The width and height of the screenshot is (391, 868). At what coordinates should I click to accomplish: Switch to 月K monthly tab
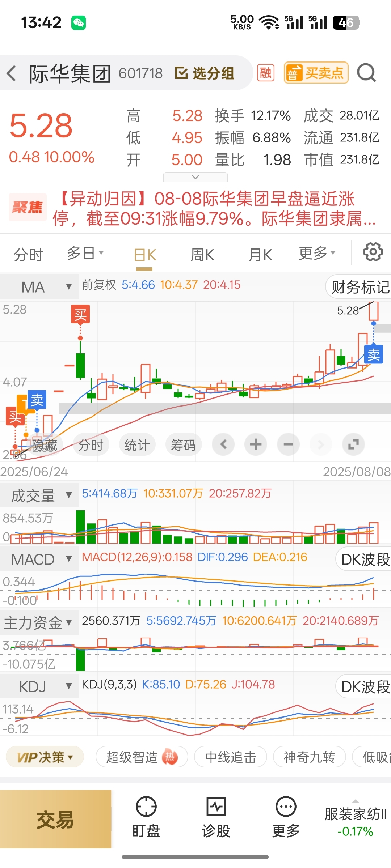[260, 255]
